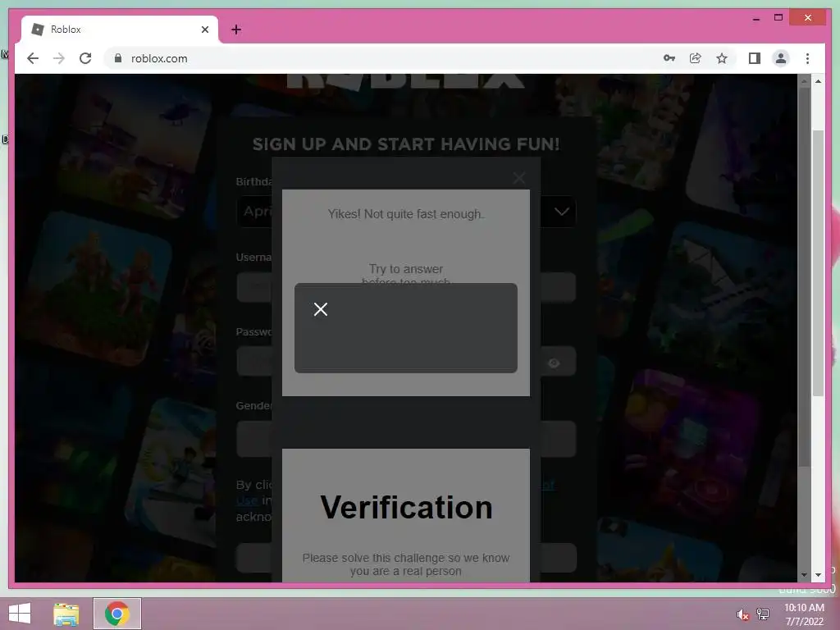Select the Roblox tab
Image resolution: width=840 pixels, height=630 pixels.
120,30
